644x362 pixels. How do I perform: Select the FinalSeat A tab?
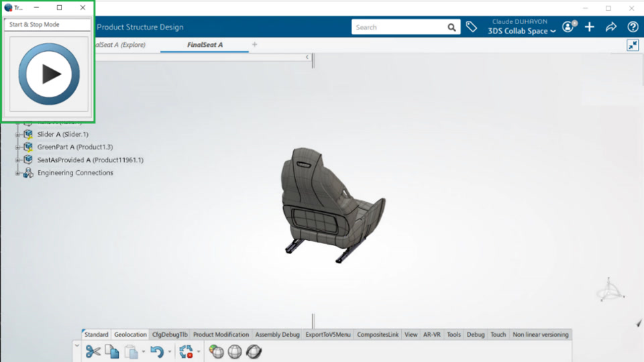coord(205,45)
